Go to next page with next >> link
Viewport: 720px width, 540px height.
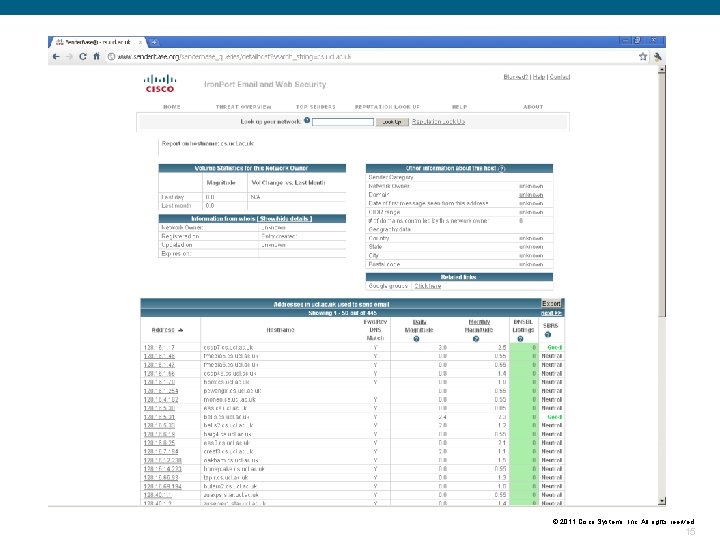[551, 313]
